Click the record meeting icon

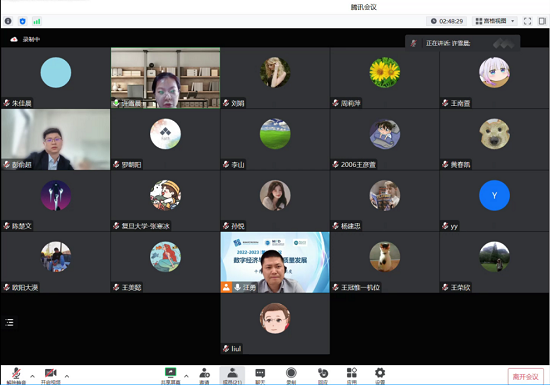click(291, 376)
